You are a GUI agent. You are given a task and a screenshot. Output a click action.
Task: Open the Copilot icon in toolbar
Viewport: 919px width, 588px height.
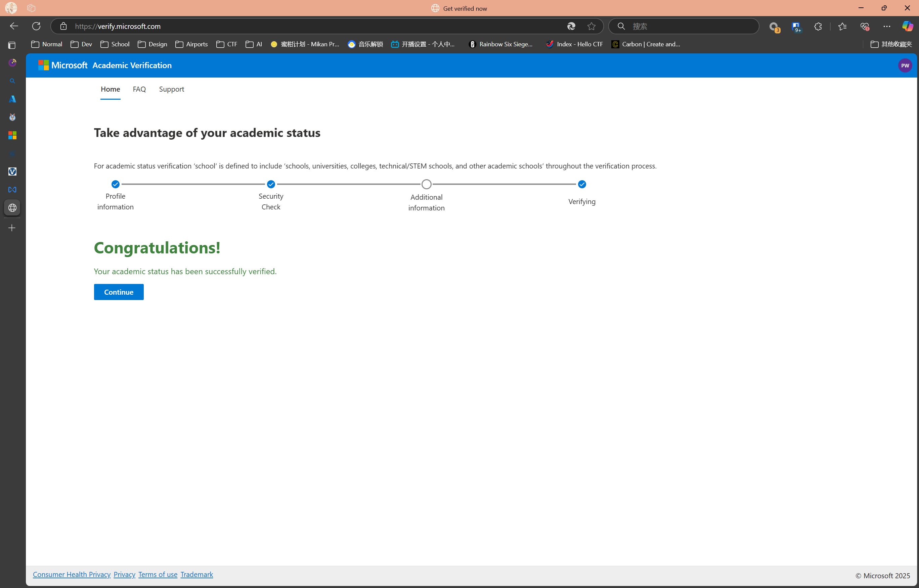coord(907,26)
